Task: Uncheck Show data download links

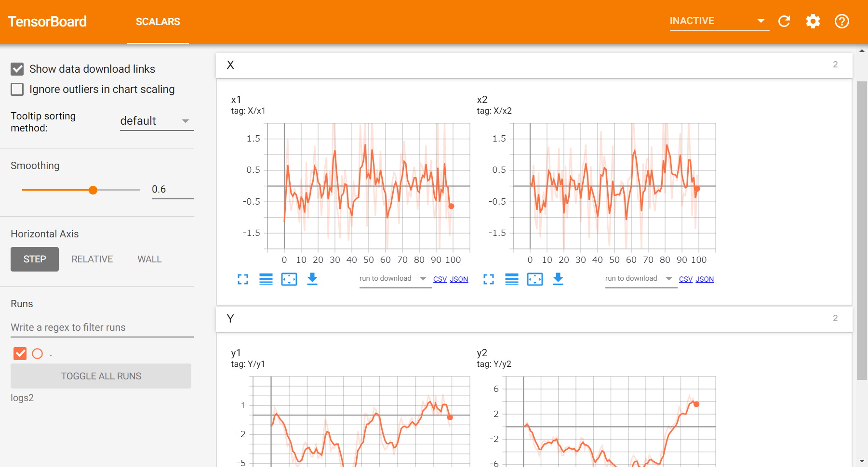Action: [17, 69]
